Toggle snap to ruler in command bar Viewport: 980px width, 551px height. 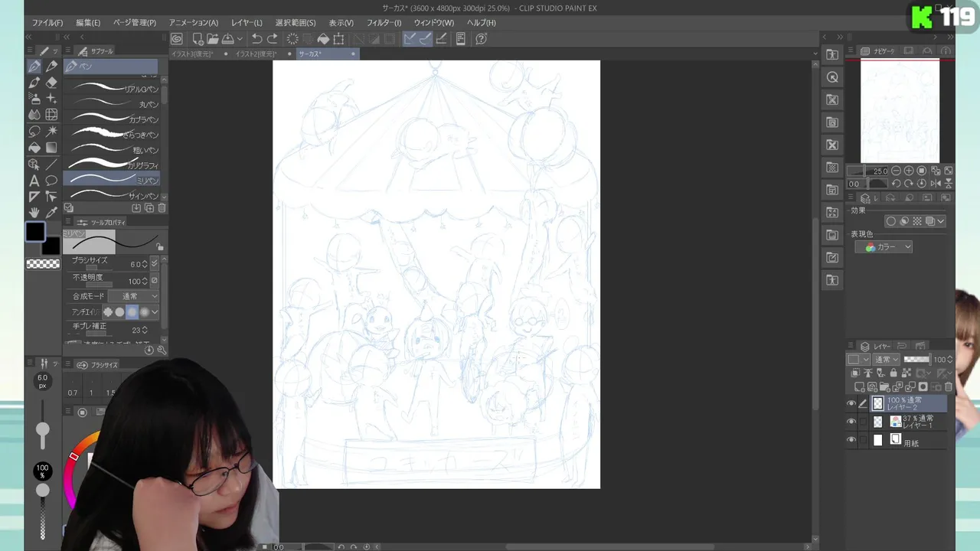click(410, 39)
